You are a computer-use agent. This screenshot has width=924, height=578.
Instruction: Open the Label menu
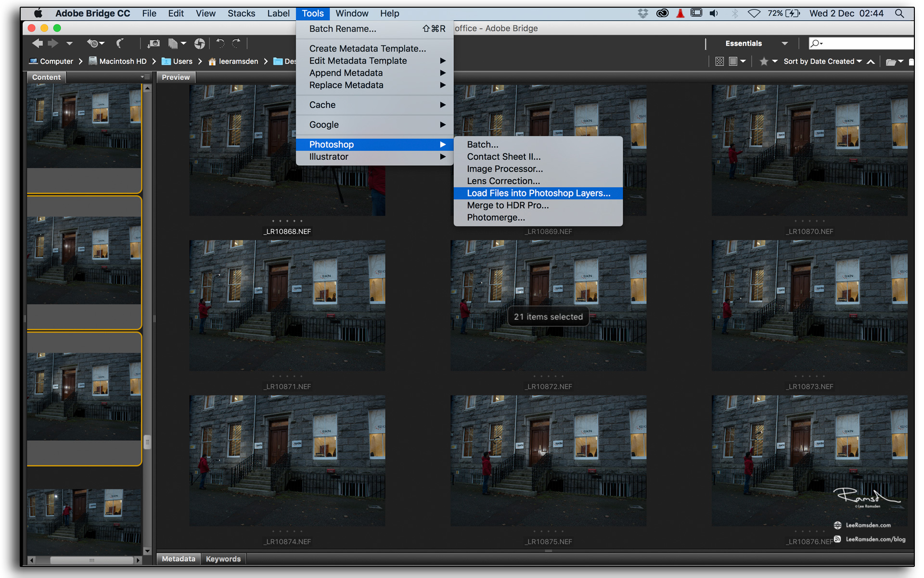click(x=278, y=13)
